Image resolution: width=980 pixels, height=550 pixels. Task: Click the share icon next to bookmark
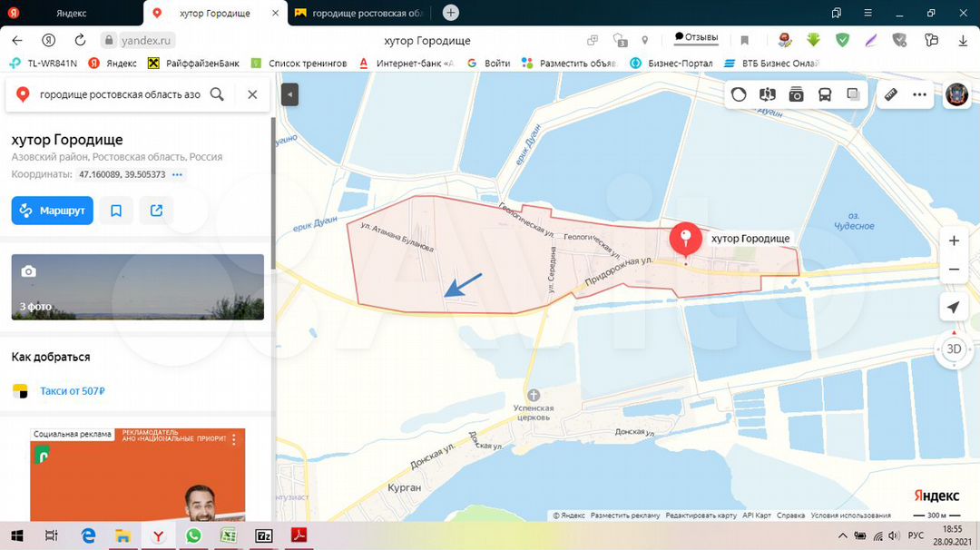coord(156,211)
